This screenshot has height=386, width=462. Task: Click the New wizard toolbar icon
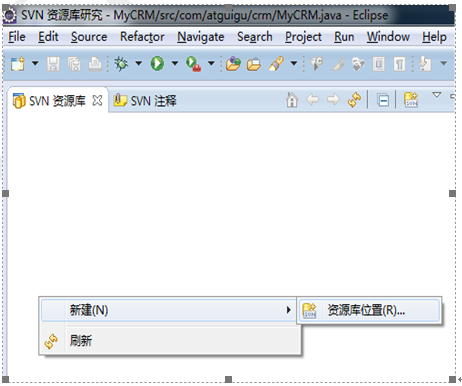pyautogui.click(x=18, y=63)
